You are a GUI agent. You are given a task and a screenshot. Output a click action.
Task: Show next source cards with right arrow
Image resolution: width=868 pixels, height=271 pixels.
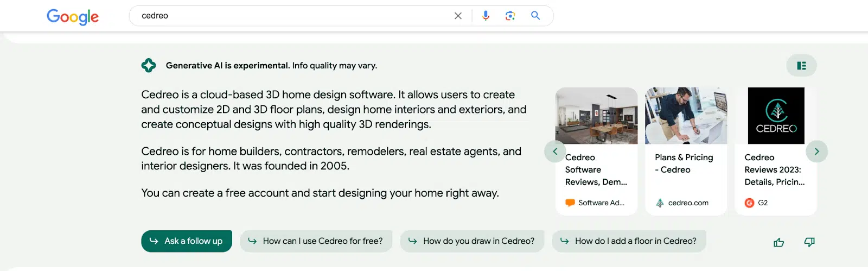(x=816, y=152)
